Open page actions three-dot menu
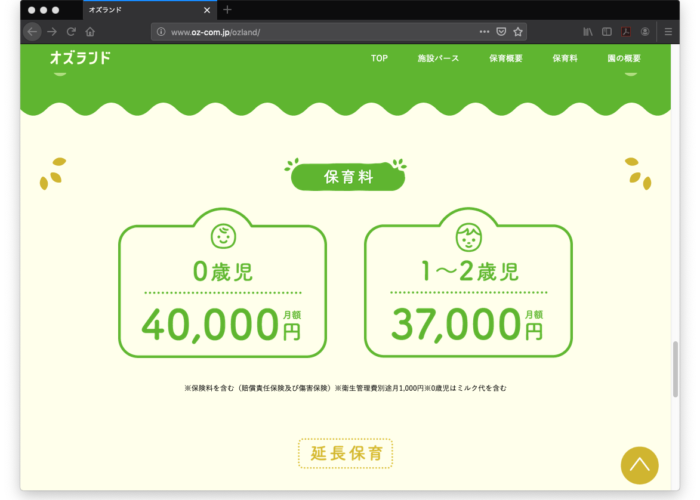700x500 pixels. tap(484, 32)
